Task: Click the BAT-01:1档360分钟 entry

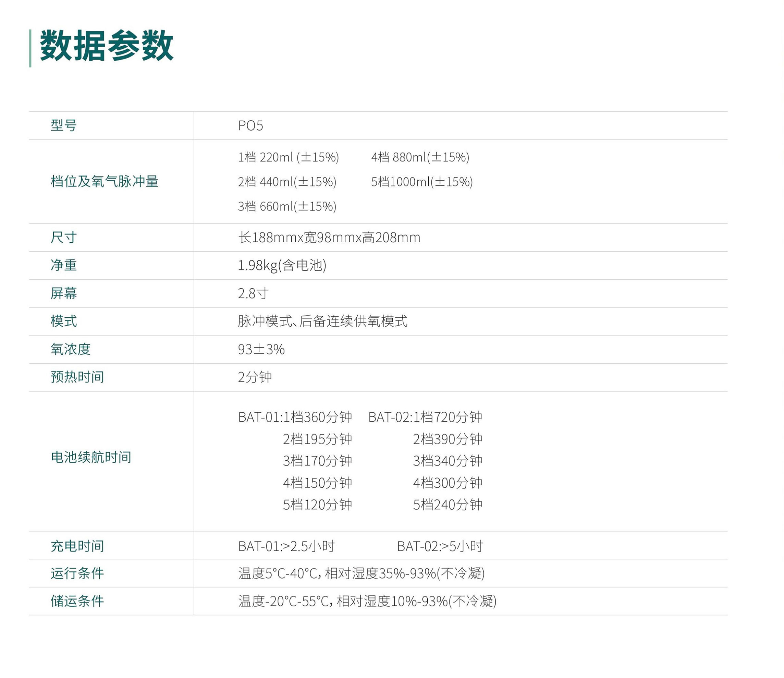Action: click(x=295, y=417)
